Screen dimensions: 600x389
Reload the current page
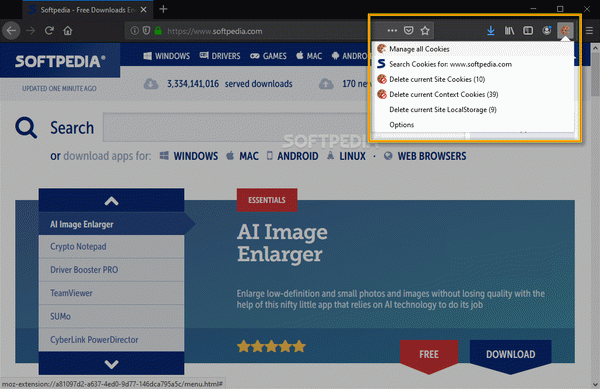49,31
